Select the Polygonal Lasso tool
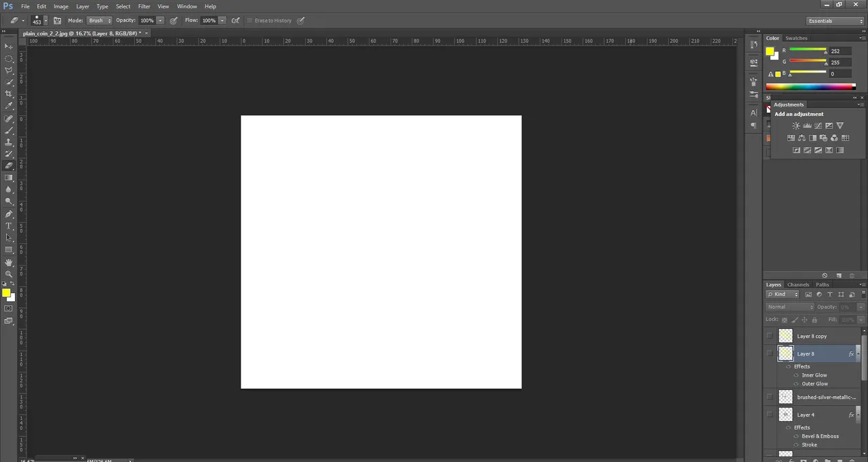Image resolution: width=868 pixels, height=462 pixels. (9, 70)
